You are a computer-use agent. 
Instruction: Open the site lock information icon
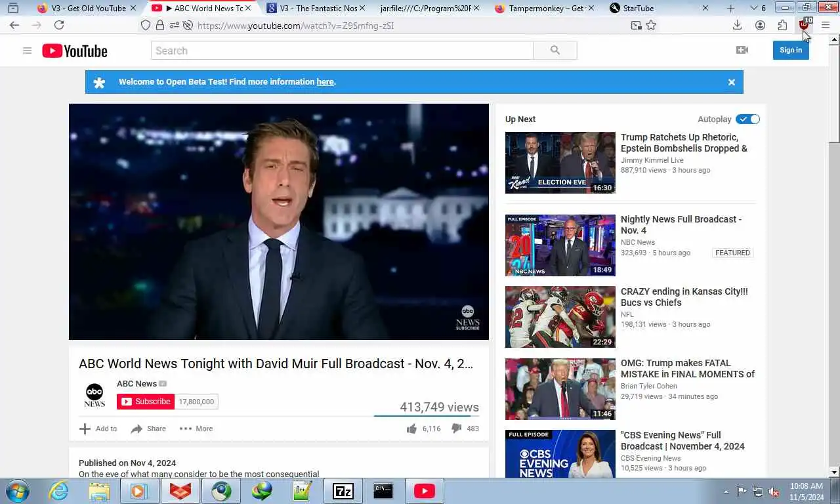159,25
